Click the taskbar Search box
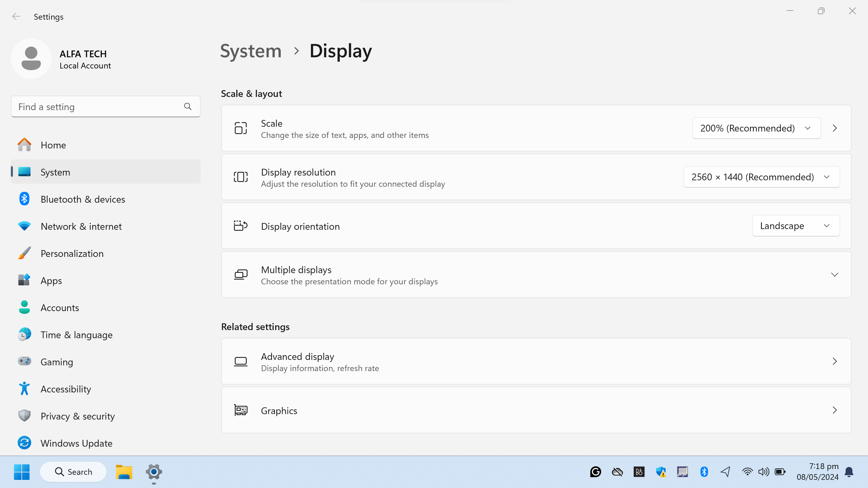 click(x=73, y=472)
